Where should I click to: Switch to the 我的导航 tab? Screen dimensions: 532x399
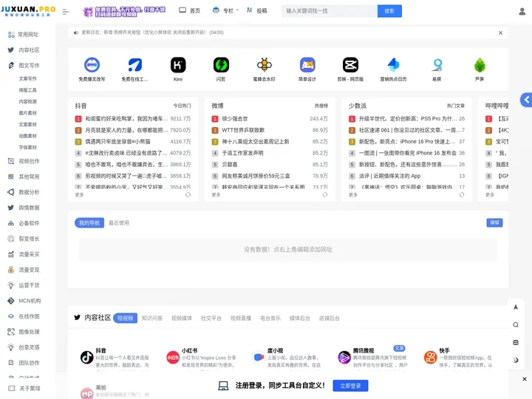coord(89,223)
